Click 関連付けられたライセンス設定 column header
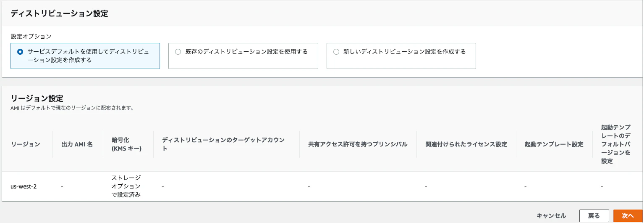 click(466, 144)
